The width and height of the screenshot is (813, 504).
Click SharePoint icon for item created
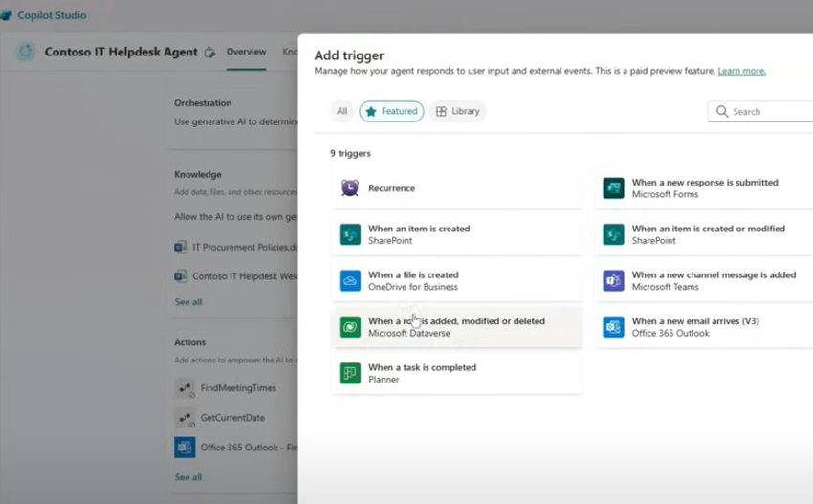click(x=350, y=234)
